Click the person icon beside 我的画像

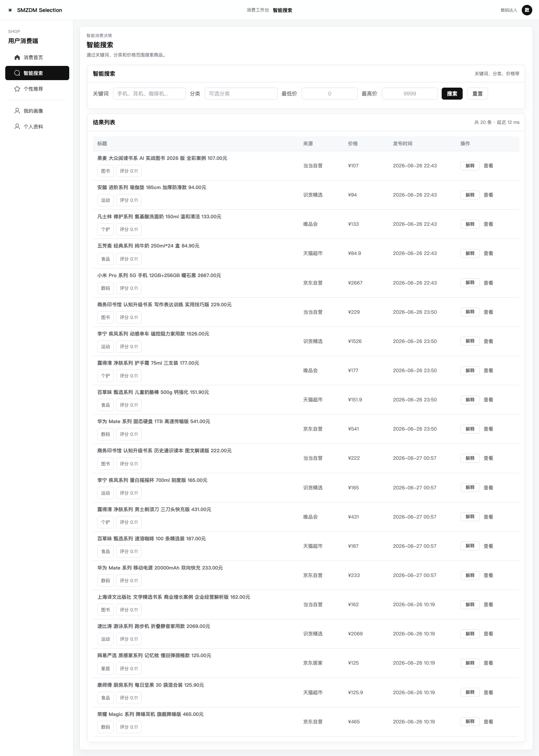pyautogui.click(x=17, y=111)
